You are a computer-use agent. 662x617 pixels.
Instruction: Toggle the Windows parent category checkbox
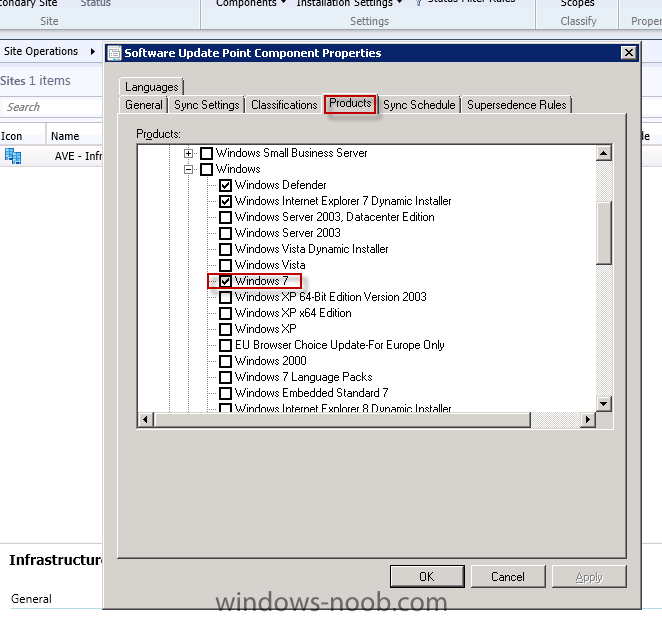click(x=206, y=169)
